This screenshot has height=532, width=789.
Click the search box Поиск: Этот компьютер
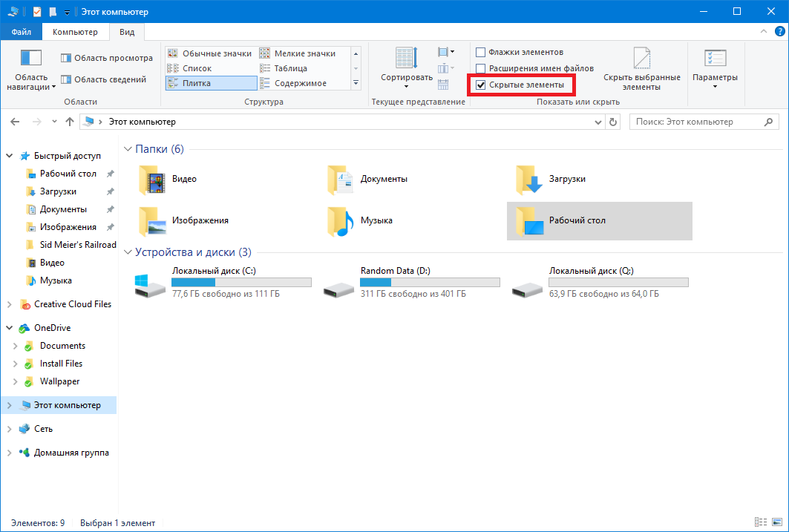click(x=704, y=122)
